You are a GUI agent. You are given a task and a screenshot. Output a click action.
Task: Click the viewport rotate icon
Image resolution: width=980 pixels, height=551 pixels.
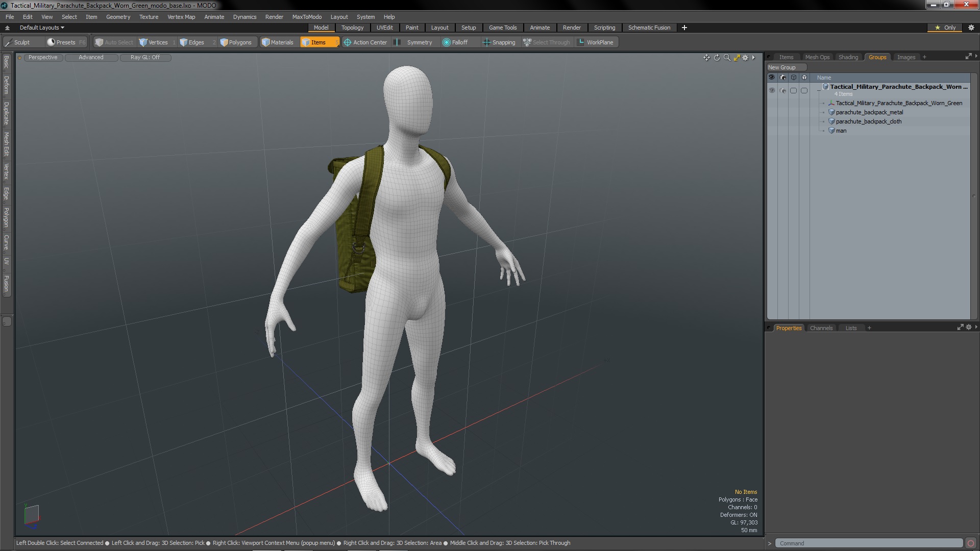[717, 58]
